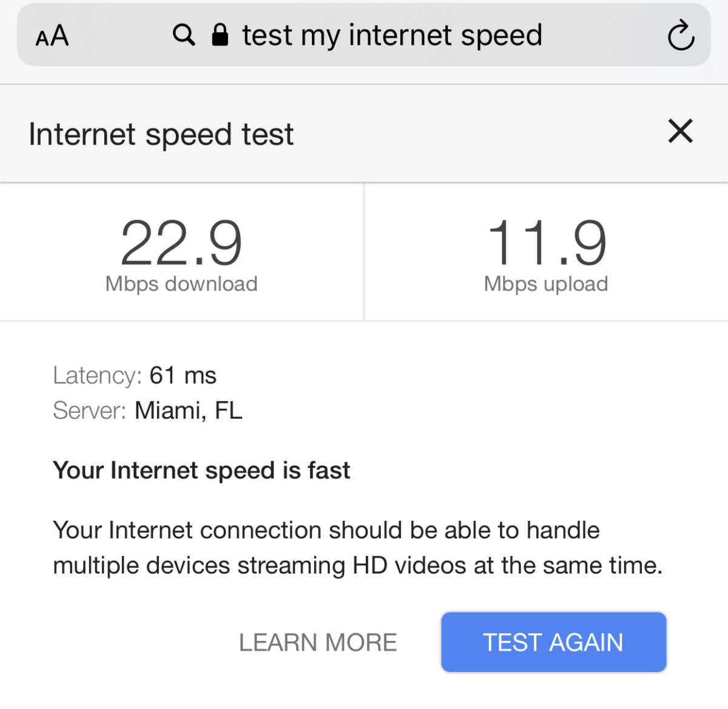This screenshot has height=709, width=728.
Task: Click the "Your Internet speed is fast" heading
Action: point(201,470)
